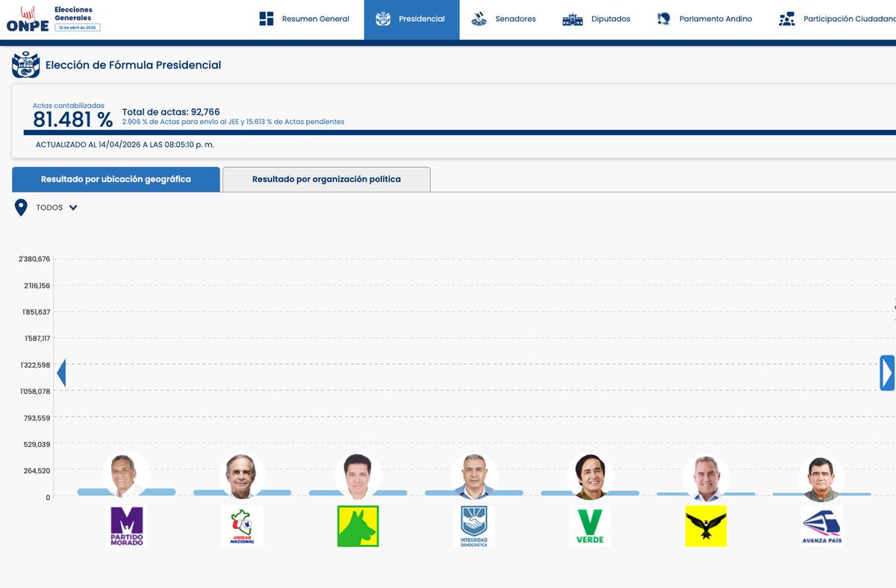The height and width of the screenshot is (588, 896).
Task: Click the location pin icon
Action: [x=21, y=207]
